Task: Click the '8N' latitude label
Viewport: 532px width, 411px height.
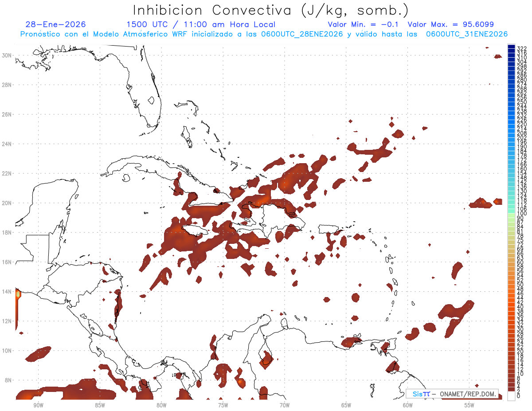Action: click(x=9, y=380)
